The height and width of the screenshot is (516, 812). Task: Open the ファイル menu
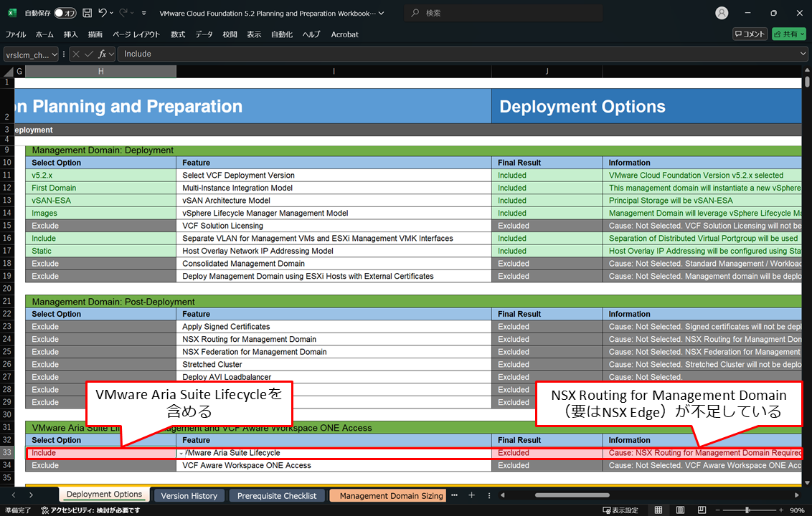(16, 34)
